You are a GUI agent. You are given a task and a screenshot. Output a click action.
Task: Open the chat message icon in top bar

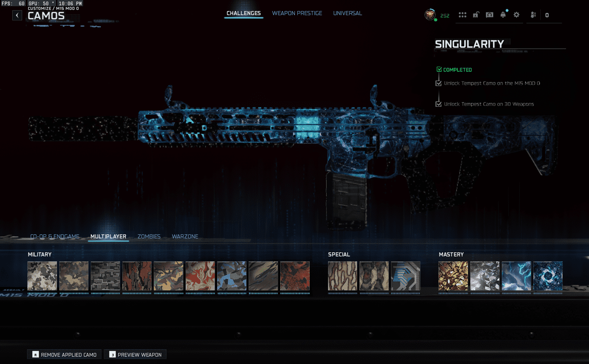pos(490,15)
